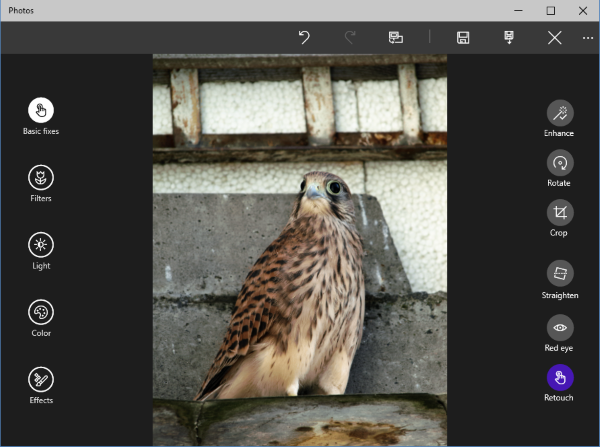
Task: Open the Filters category
Action: click(41, 178)
